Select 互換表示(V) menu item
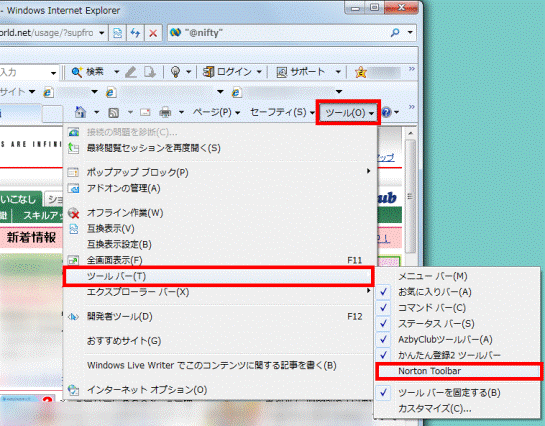 pyautogui.click(x=220, y=229)
